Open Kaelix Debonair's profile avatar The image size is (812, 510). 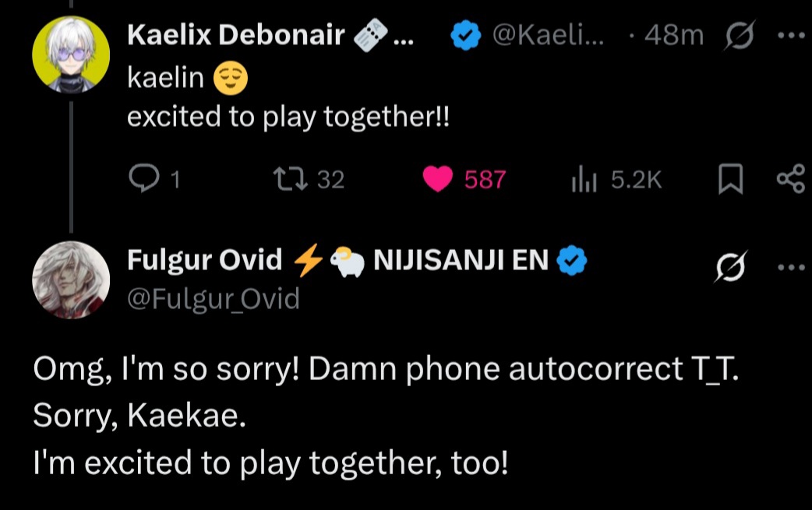(x=71, y=55)
